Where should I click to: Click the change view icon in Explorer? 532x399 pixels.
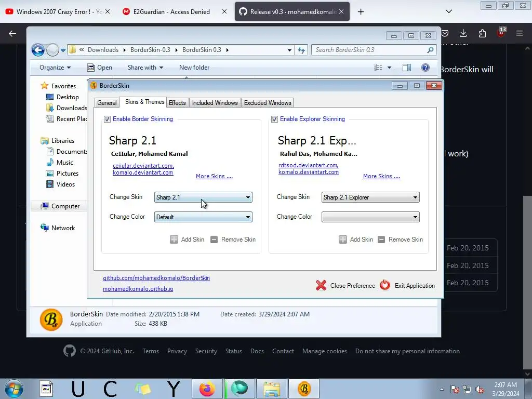tap(378, 68)
